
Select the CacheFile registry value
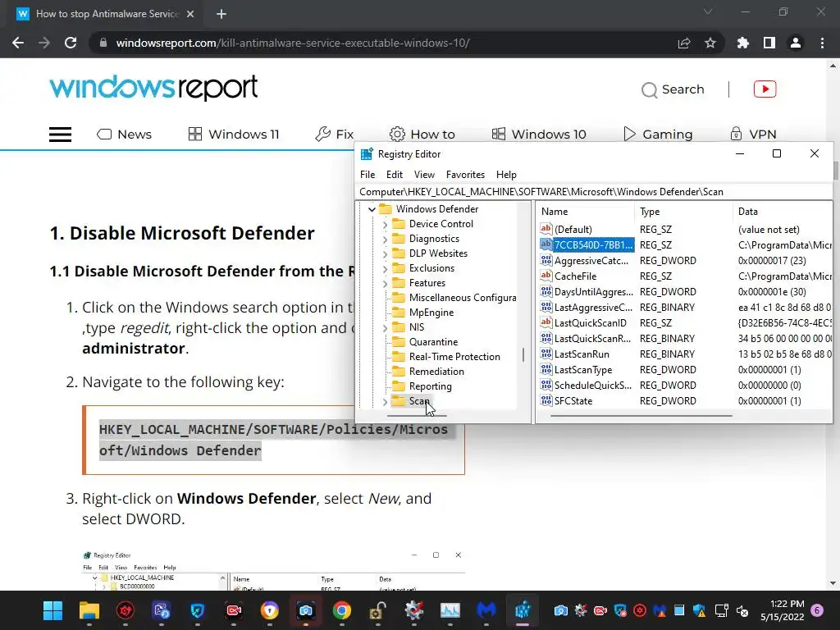click(x=568, y=276)
